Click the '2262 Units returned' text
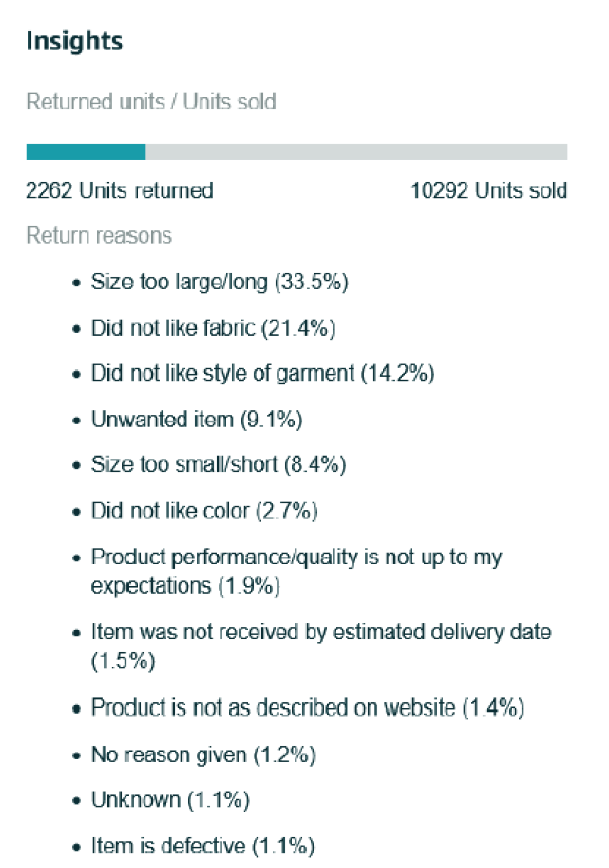Viewport: 609px width, 868px height. pos(120,191)
